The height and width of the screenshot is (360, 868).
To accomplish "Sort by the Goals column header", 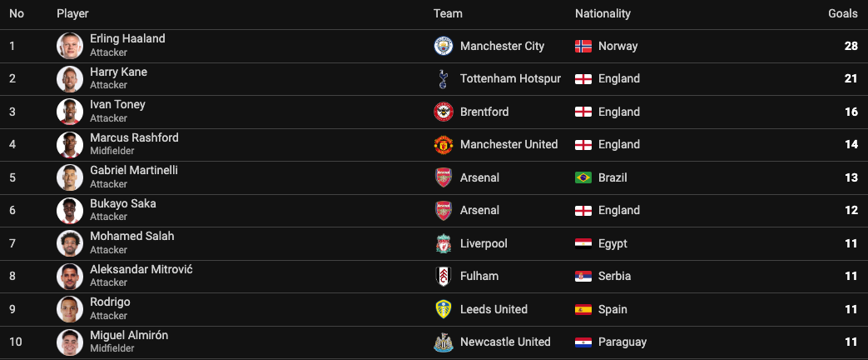I will click(x=842, y=14).
